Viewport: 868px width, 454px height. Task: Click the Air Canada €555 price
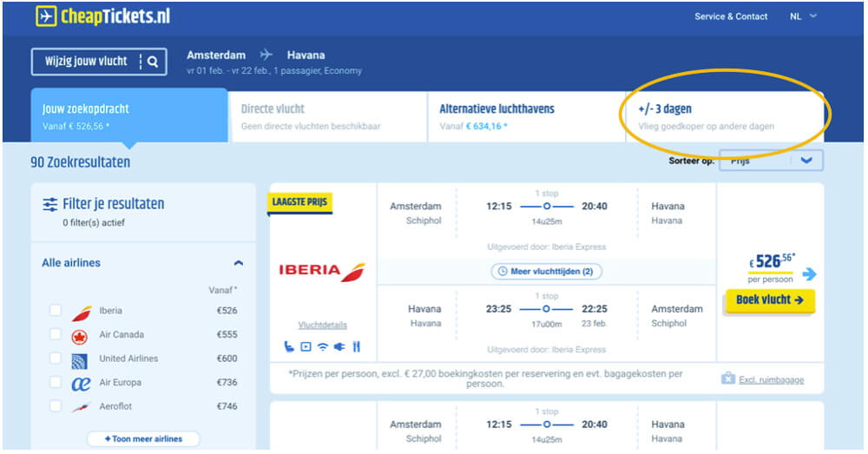tap(227, 334)
